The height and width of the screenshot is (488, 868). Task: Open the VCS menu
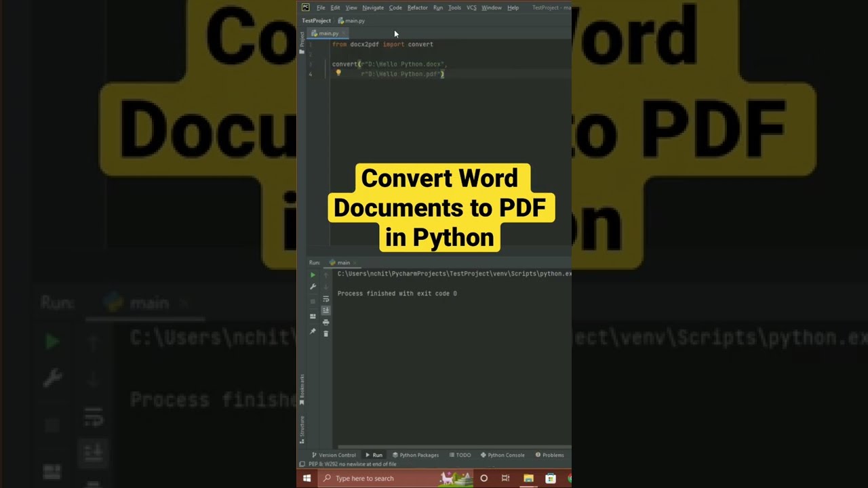(471, 7)
